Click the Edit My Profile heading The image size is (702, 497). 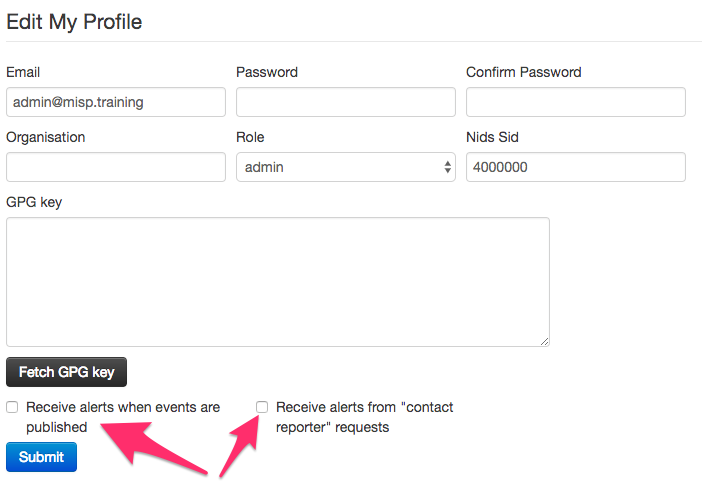click(x=74, y=21)
